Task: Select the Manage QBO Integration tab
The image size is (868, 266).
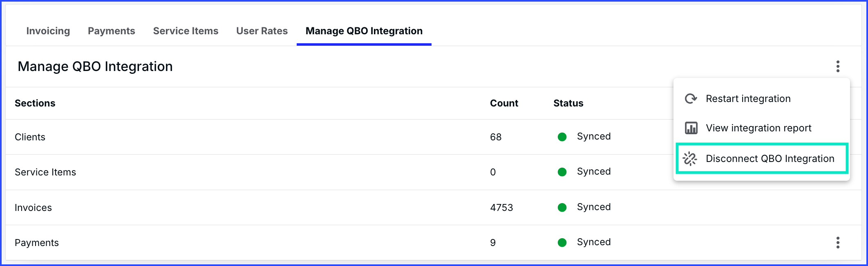Action: point(364,31)
